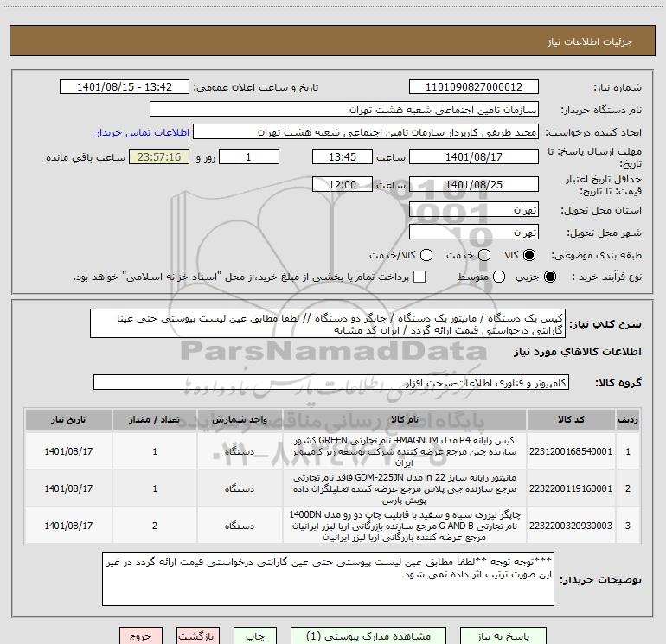Click the تاریخ نیاز column header

click(x=68, y=420)
